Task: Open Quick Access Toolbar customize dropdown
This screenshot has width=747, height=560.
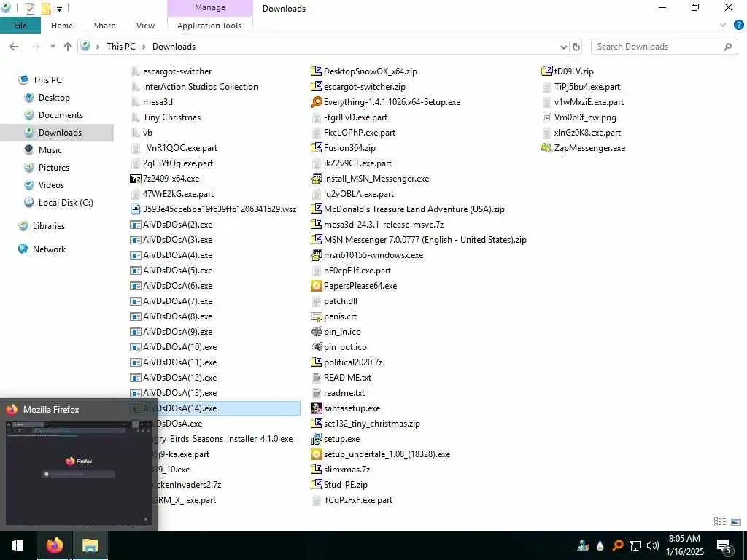Action: pyautogui.click(x=60, y=9)
